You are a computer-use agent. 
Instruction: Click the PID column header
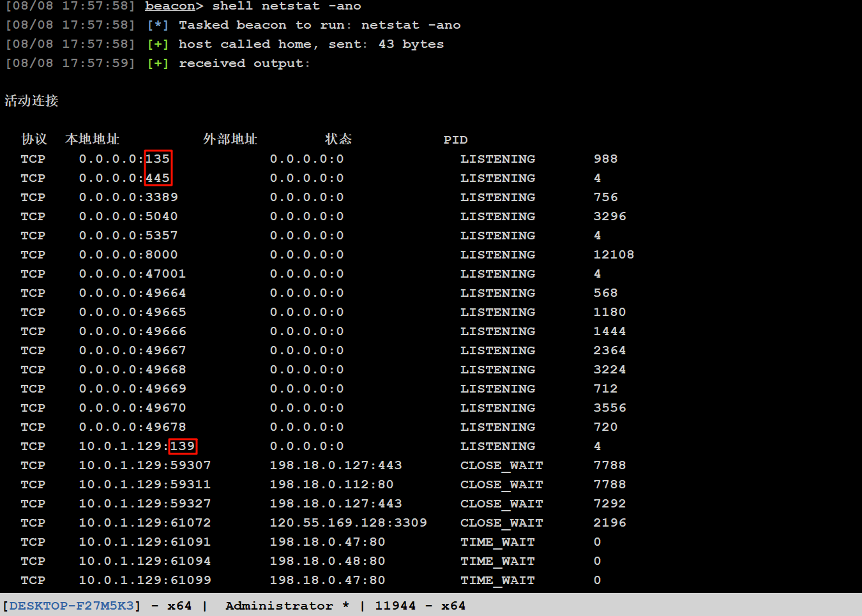click(x=455, y=140)
